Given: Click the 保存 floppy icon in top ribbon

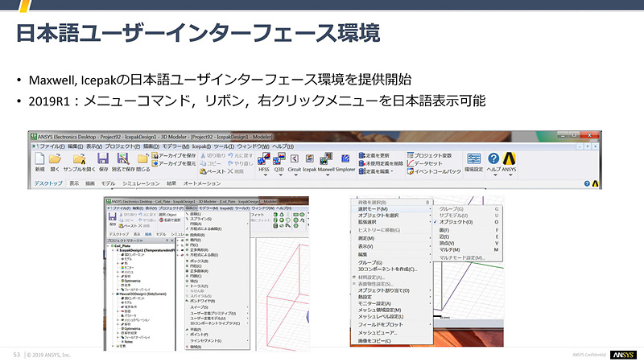Looking at the screenshot, I should pyautogui.click(x=103, y=158).
